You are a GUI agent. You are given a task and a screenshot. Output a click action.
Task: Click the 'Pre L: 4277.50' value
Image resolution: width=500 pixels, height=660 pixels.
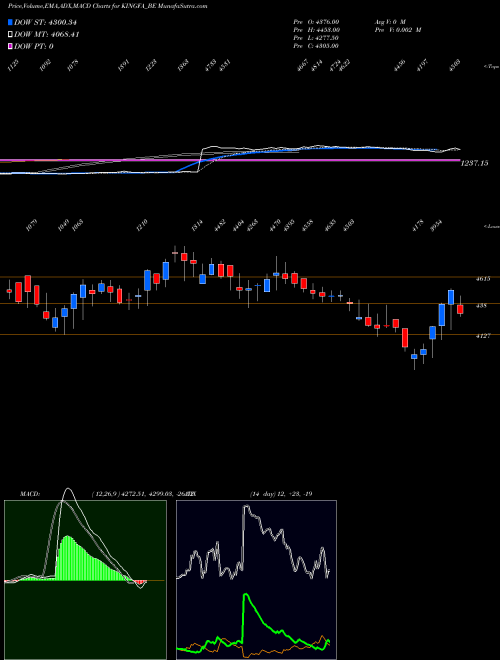(316, 38)
